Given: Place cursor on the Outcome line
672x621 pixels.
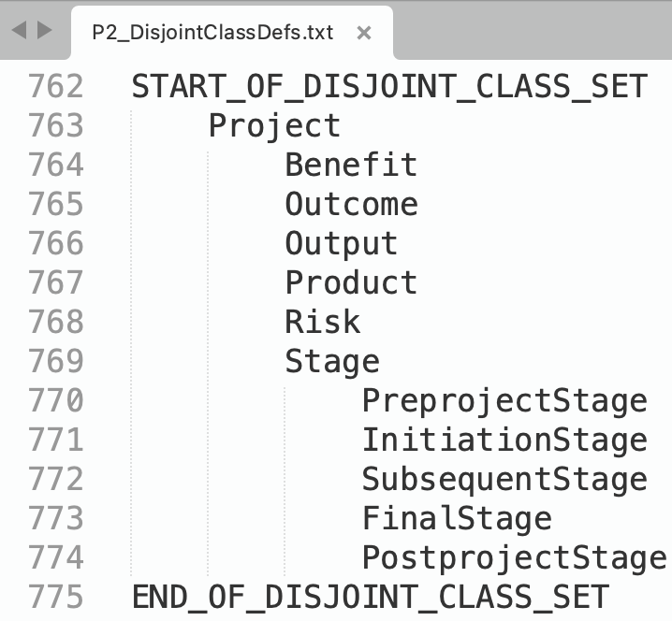Looking at the screenshot, I should point(351,204).
